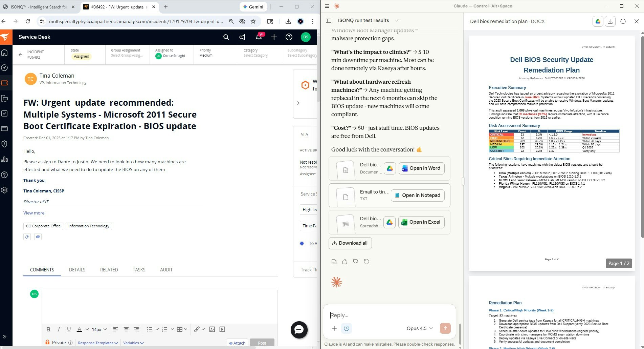Insert video in comment editor
The image size is (644, 349).
[x=222, y=329]
